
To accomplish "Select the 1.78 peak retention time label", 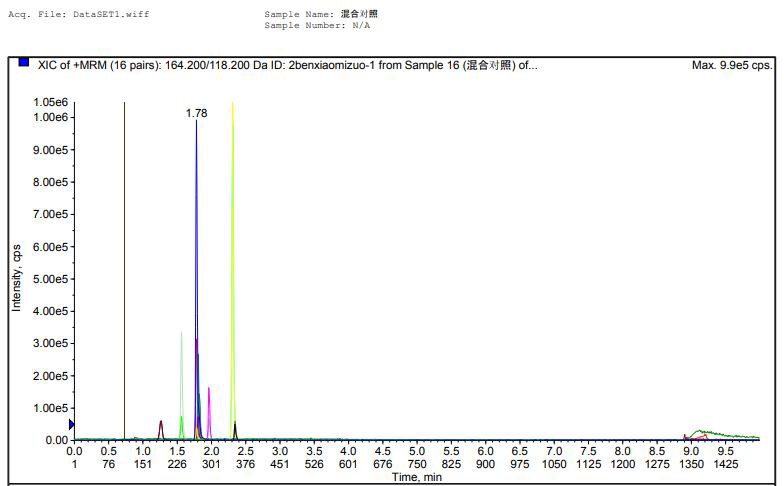I will coord(196,113).
